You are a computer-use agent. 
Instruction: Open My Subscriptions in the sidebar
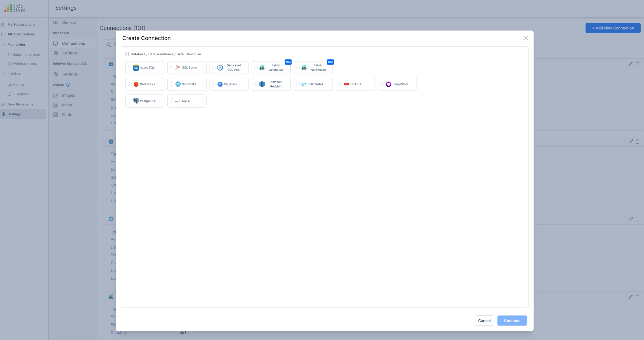click(21, 25)
